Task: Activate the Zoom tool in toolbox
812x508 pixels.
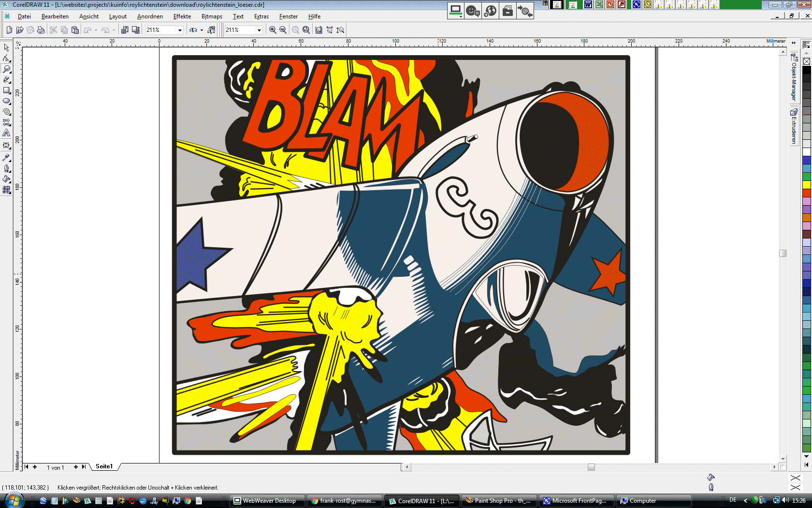Action: pos(6,69)
